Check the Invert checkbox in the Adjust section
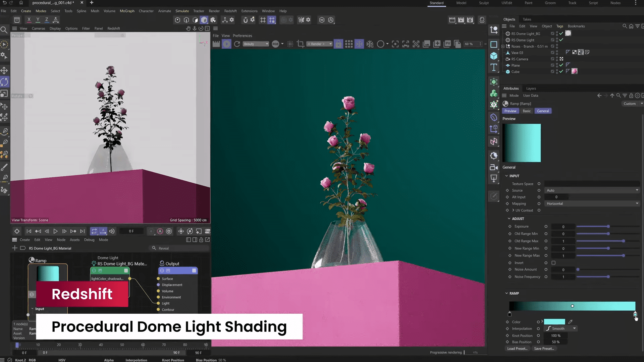Image resolution: width=644 pixels, height=362 pixels. [554, 263]
